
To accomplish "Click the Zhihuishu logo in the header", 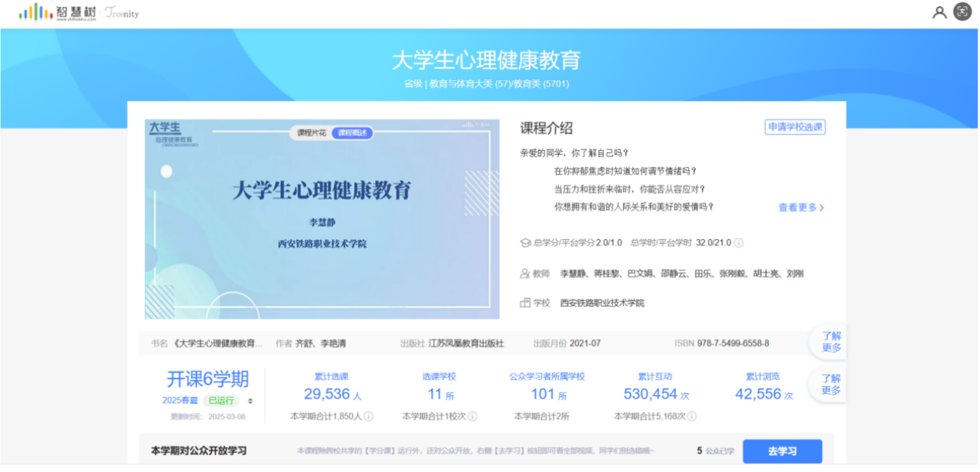I will (x=57, y=13).
